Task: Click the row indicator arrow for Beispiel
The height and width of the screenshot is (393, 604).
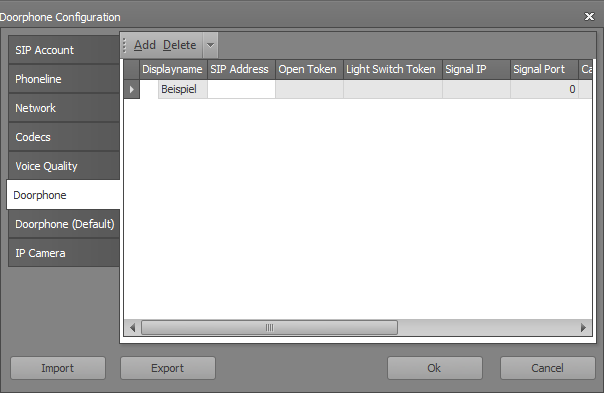Action: (x=132, y=89)
